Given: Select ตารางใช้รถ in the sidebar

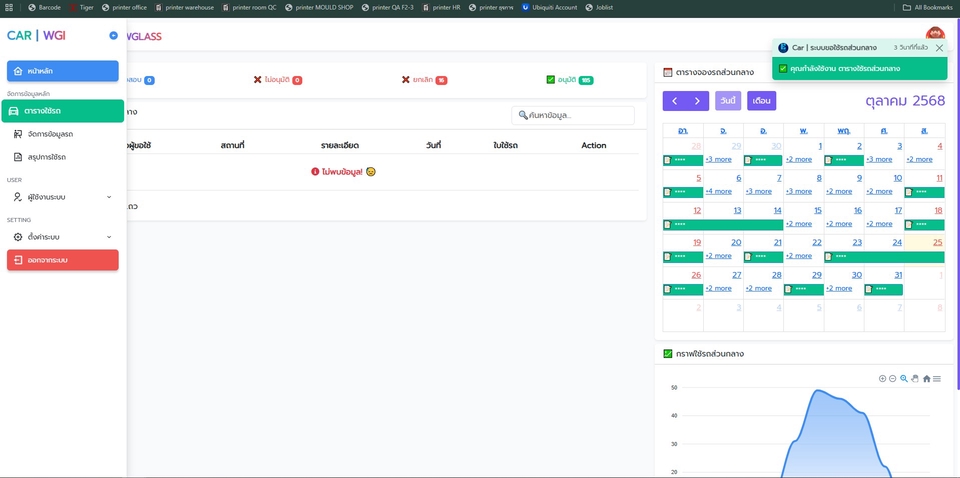Looking at the screenshot, I should click(x=62, y=111).
